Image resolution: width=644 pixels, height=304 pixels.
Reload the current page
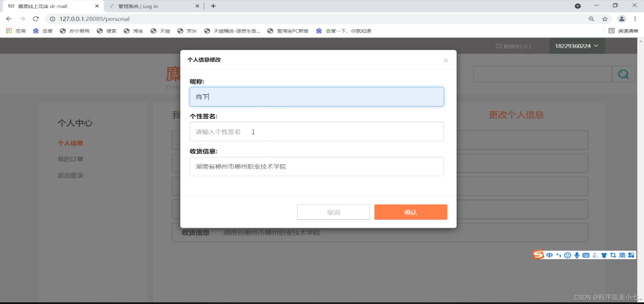tap(36, 19)
